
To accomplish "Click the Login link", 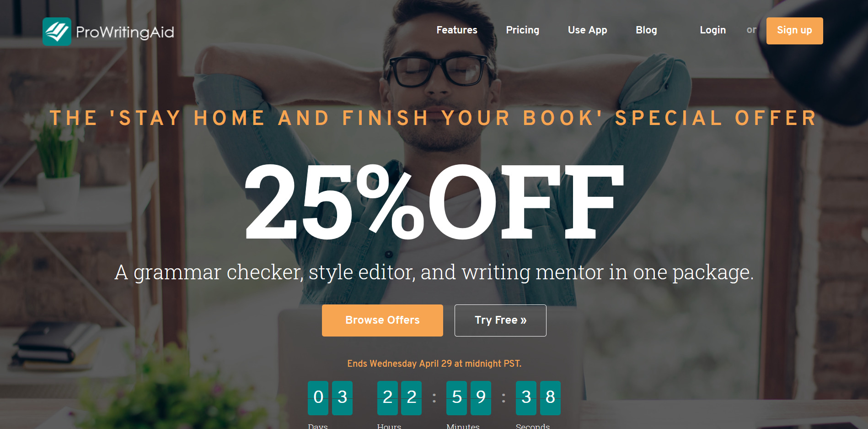I will click(x=713, y=30).
